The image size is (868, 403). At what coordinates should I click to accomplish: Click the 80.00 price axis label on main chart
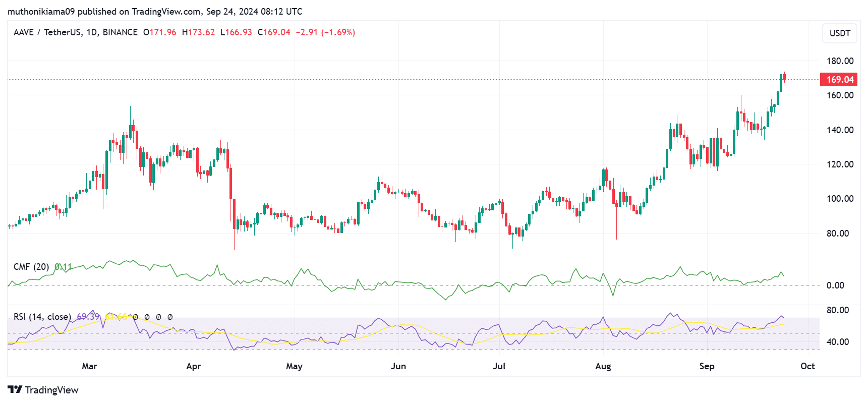point(838,234)
